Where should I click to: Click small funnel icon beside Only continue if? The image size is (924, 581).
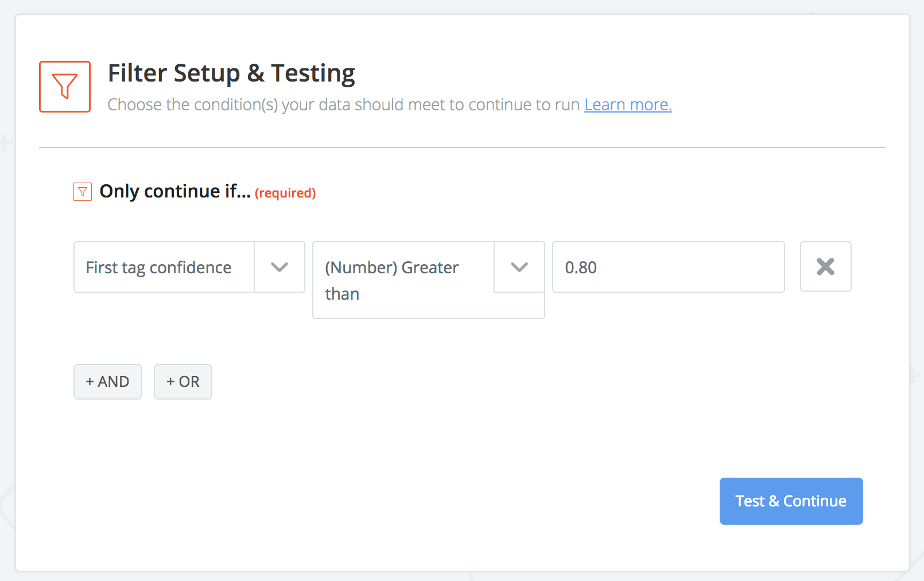click(x=83, y=192)
